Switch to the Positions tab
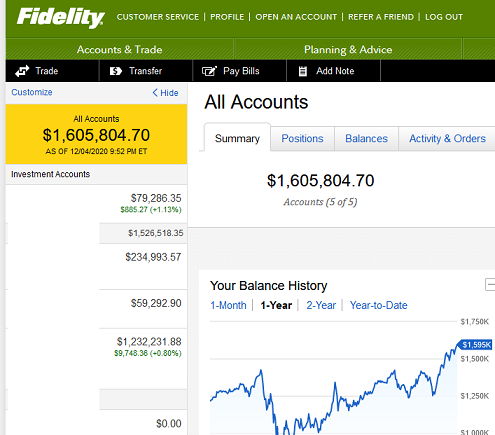The image size is (495, 435). [x=302, y=138]
